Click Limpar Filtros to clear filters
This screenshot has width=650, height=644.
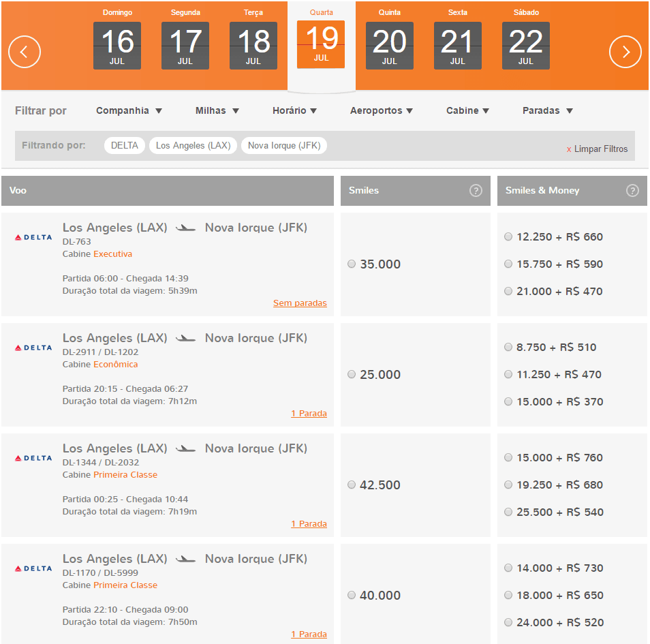point(597,149)
